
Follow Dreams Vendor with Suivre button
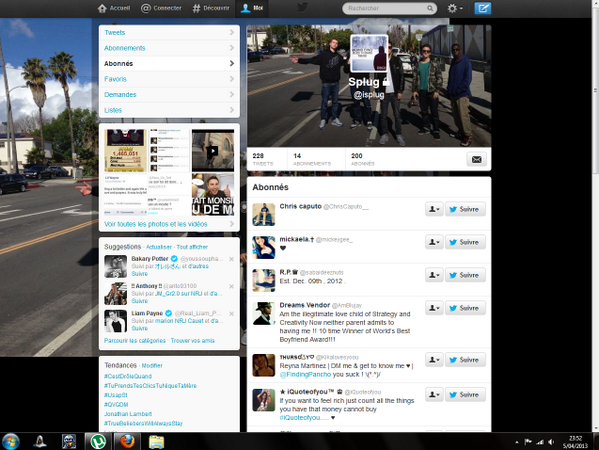click(465, 308)
